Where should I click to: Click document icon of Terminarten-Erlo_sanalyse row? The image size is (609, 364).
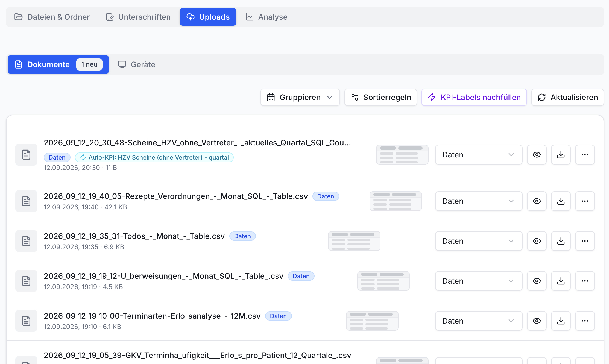click(x=26, y=321)
